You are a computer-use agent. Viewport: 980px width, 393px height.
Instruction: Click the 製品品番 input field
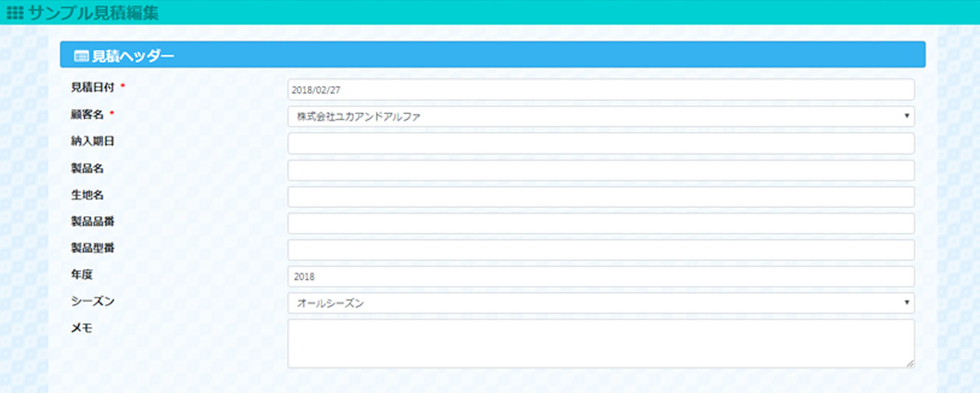(x=601, y=224)
